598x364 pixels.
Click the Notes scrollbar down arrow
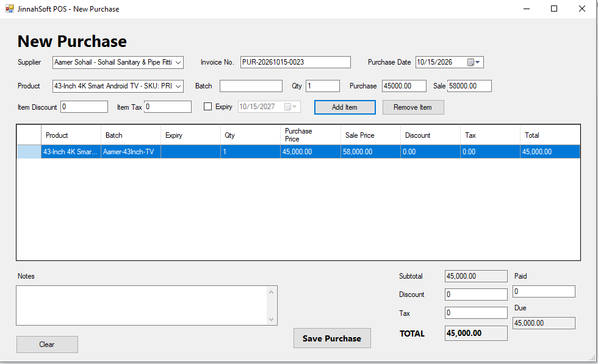tap(271, 319)
